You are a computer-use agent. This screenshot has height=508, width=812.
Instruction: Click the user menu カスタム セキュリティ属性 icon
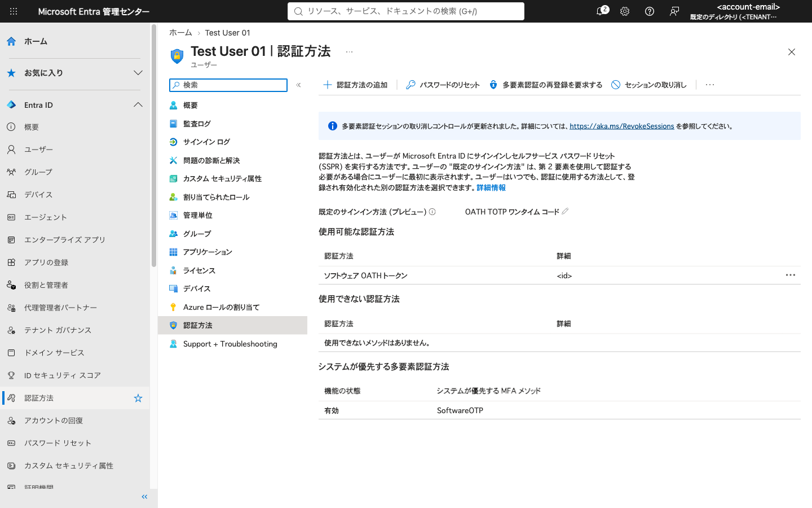(x=173, y=179)
